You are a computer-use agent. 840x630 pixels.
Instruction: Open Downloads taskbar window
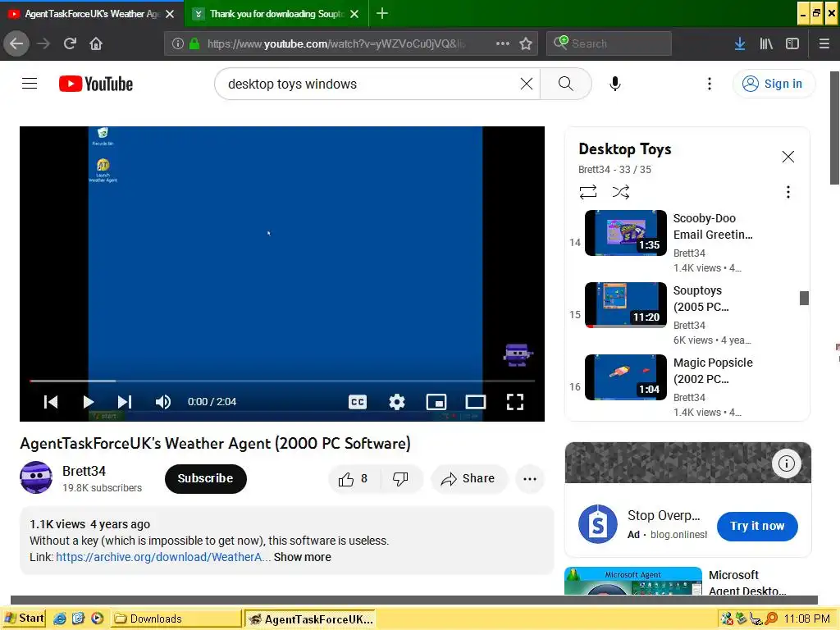(177, 619)
